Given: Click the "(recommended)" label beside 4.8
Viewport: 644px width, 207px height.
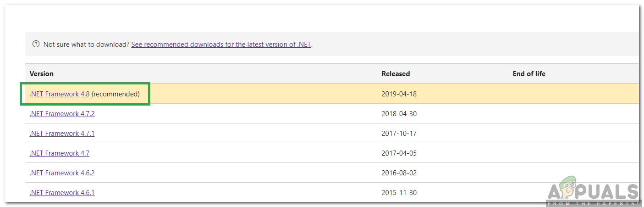Looking at the screenshot, I should (116, 94).
